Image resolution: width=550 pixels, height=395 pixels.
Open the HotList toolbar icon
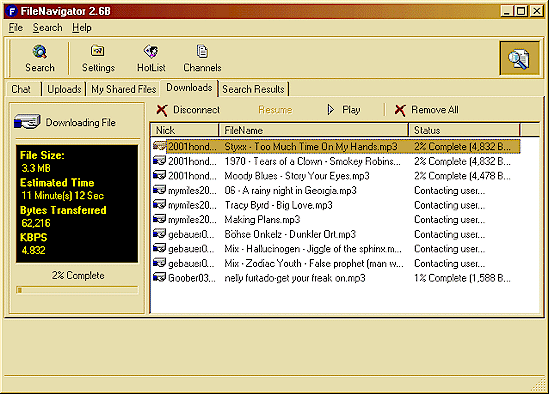click(151, 52)
